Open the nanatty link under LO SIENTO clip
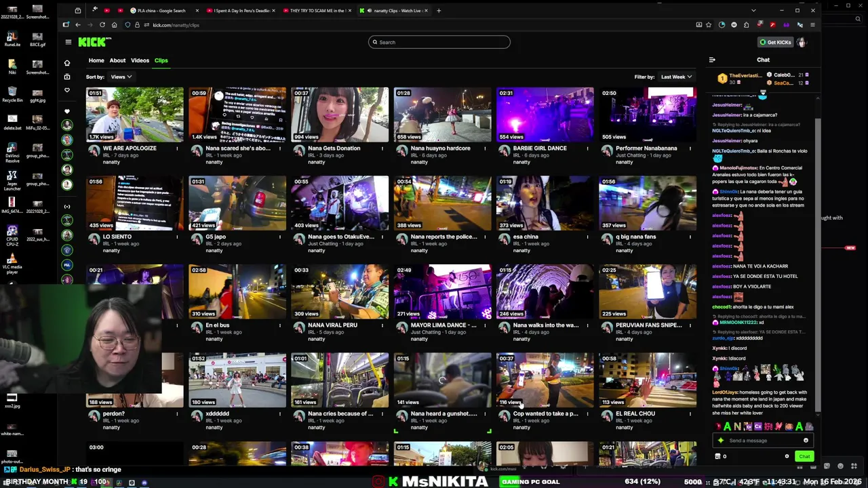Viewport: 868px width, 488px height. pyautogui.click(x=111, y=251)
